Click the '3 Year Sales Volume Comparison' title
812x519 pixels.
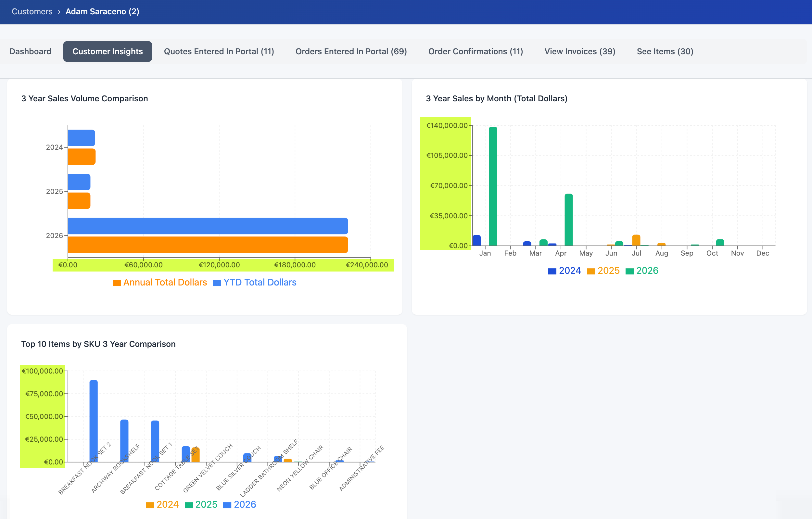(x=84, y=98)
